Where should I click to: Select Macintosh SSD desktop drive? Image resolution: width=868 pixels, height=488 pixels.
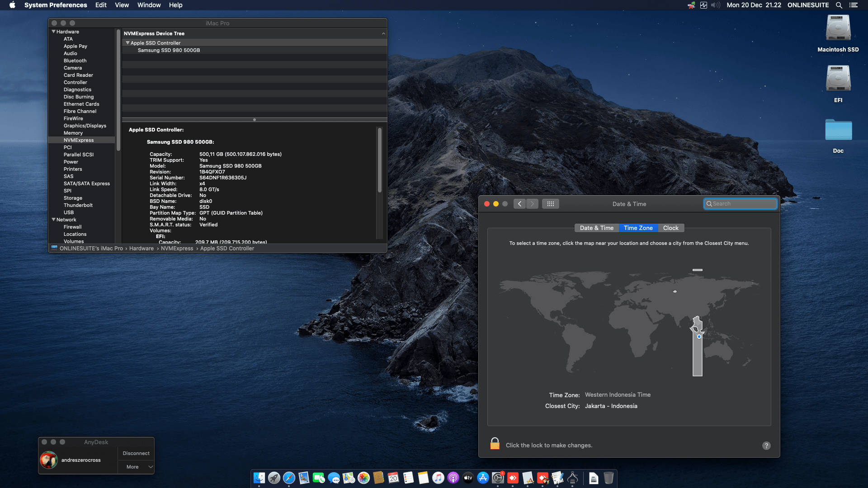coord(838,34)
